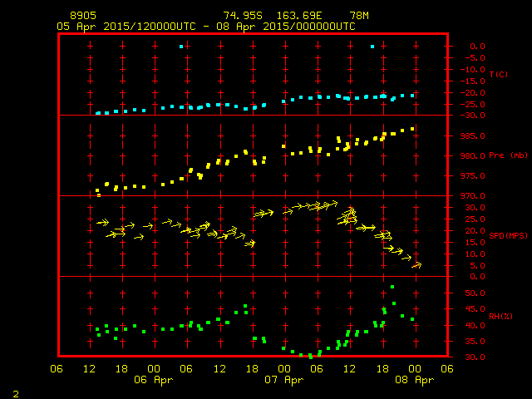
Task: Click the end date 08 Apr 2015/000000UTC
Action: pyautogui.click(x=286, y=27)
